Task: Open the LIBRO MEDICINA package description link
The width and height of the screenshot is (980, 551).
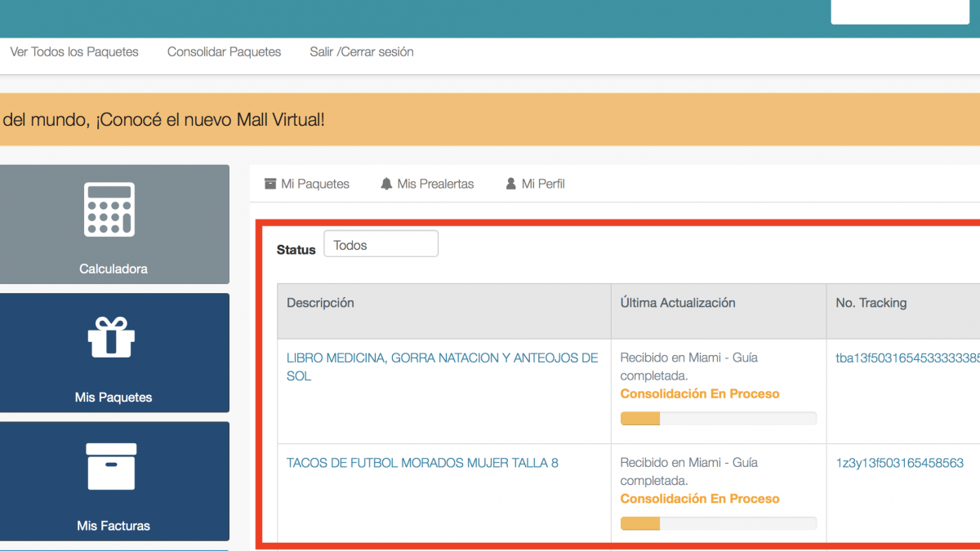Action: tap(442, 358)
